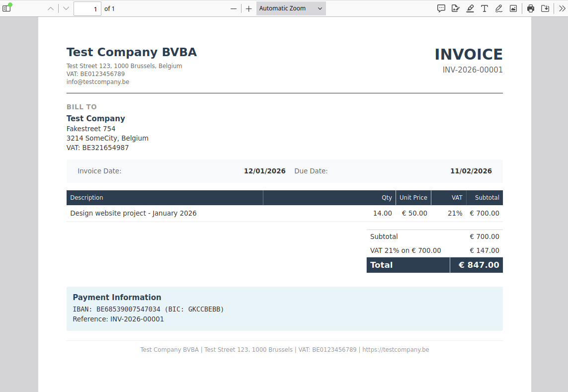This screenshot has width=568, height=392.
Task: Click unit price € 50.00
Action: point(414,214)
